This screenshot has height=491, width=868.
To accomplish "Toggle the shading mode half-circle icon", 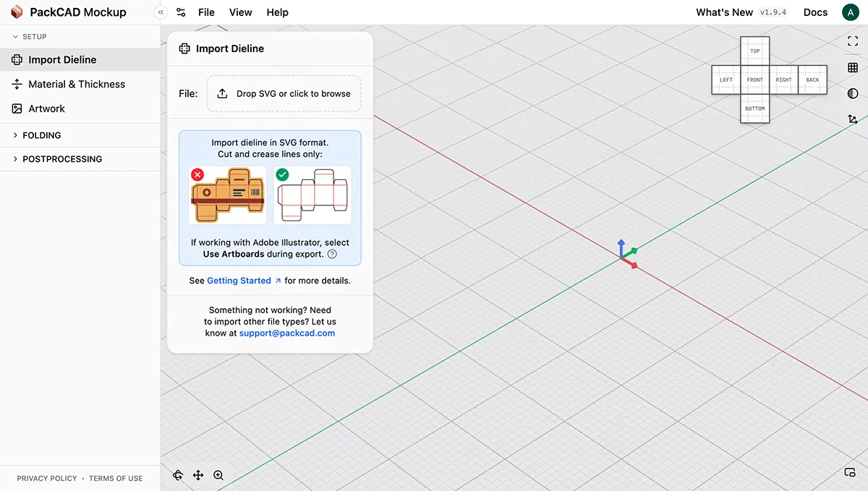I will click(853, 94).
